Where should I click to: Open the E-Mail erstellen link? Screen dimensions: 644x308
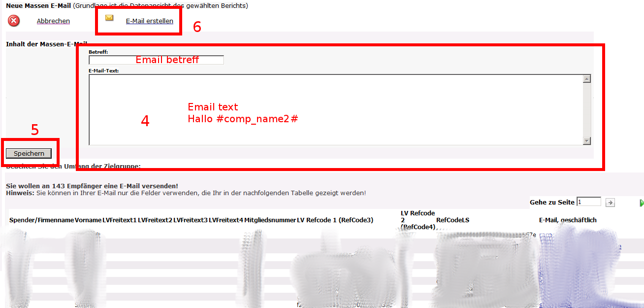point(150,21)
